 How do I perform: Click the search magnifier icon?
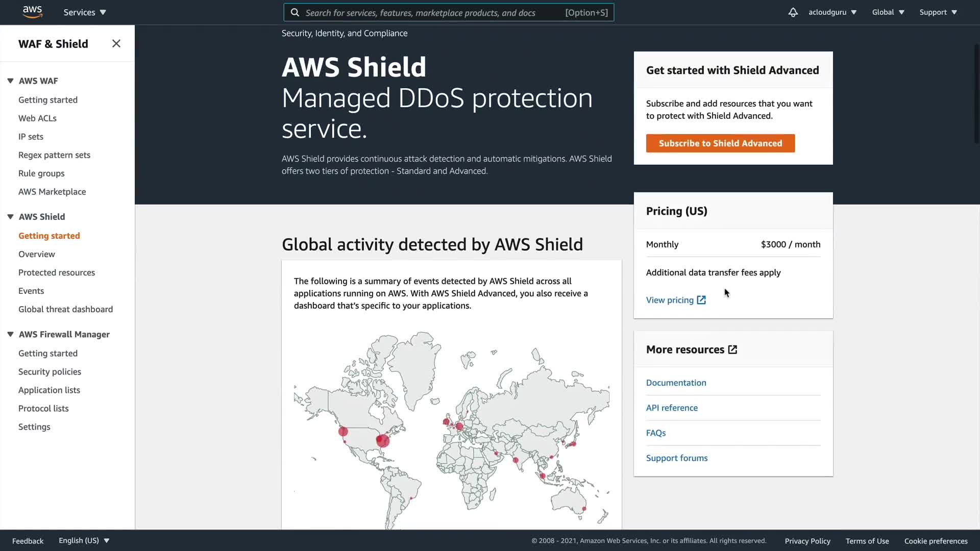click(295, 12)
